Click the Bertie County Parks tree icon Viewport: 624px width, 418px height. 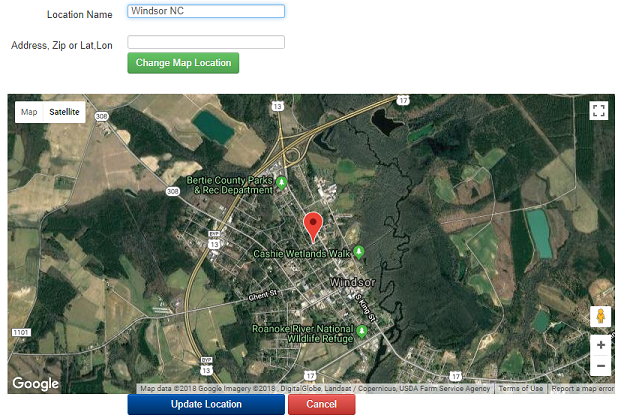(281, 183)
